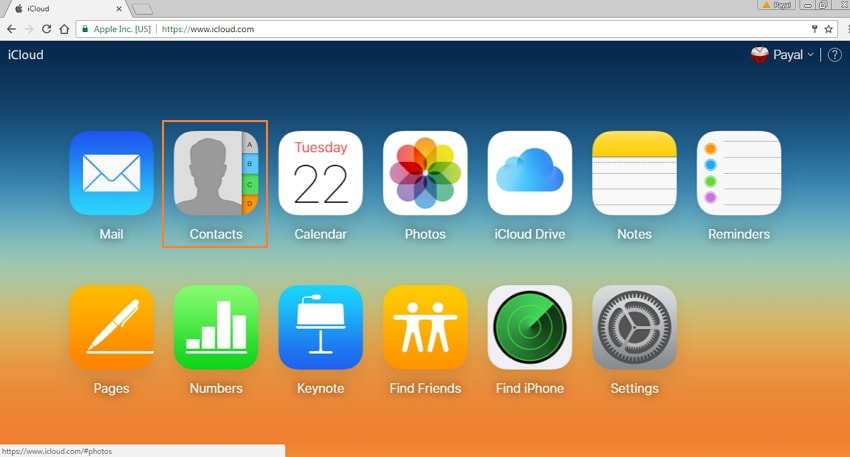The image size is (850, 457).
Task: Click the Find iPhone label text
Action: pos(530,389)
